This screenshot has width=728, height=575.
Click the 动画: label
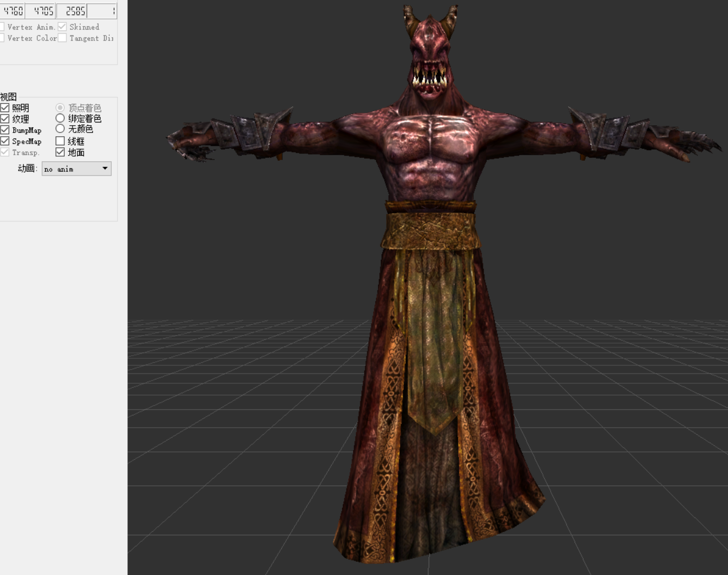[27, 168]
